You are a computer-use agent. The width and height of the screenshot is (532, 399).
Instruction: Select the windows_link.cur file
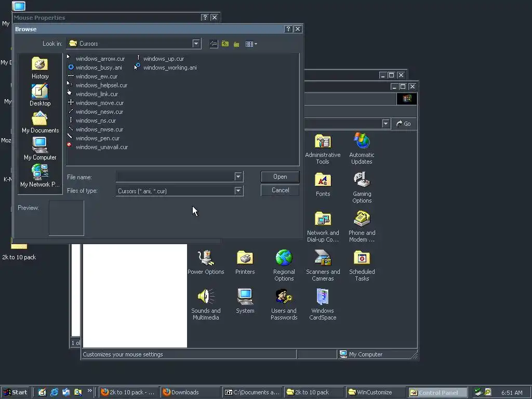[x=92, y=94]
